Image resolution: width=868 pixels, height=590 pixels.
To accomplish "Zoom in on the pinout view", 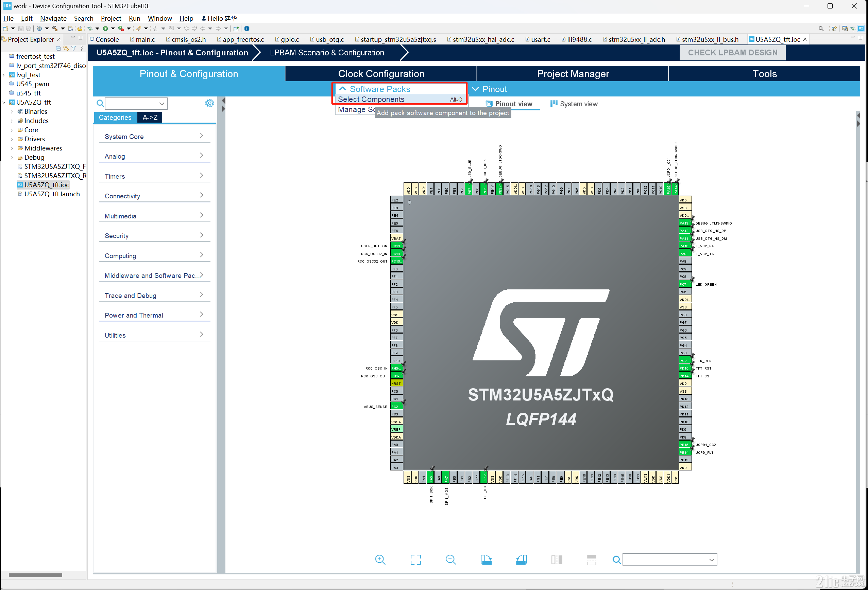I will 380,559.
